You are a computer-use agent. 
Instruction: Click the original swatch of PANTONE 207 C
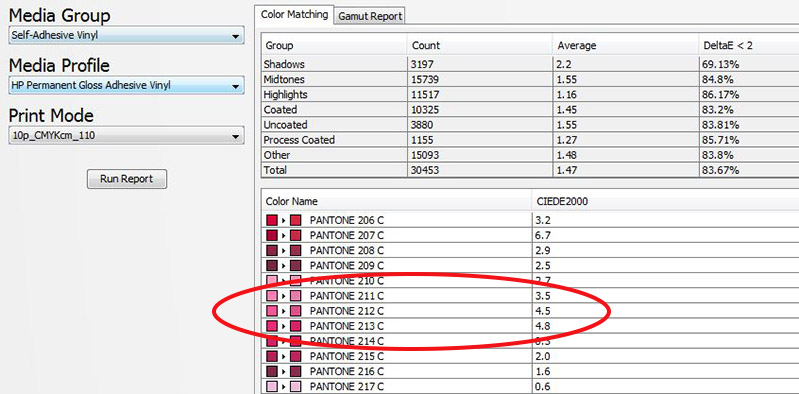[272, 235]
